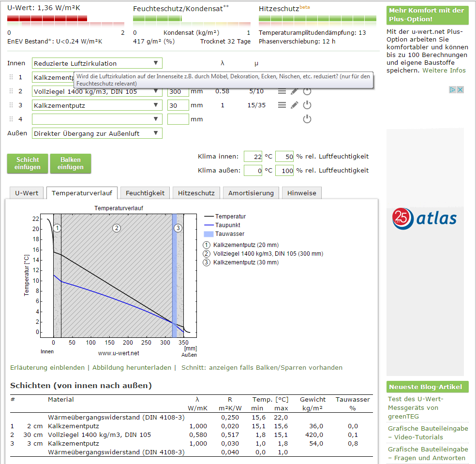Click the red U-Wert rating bar
Image resolution: width=476 pixels, height=464 pixels.
47,19
